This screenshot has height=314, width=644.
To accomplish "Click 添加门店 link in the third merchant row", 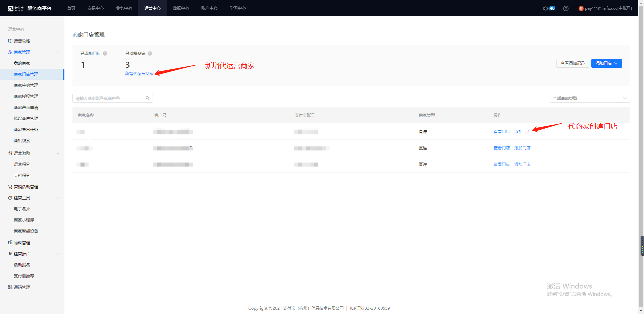I will coord(522,165).
